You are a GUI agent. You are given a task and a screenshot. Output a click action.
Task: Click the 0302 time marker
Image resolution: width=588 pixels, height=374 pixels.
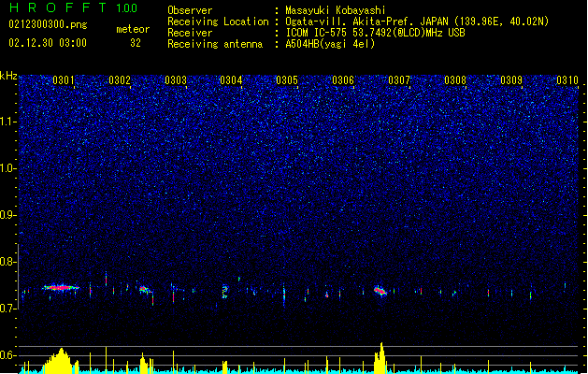[x=120, y=79]
